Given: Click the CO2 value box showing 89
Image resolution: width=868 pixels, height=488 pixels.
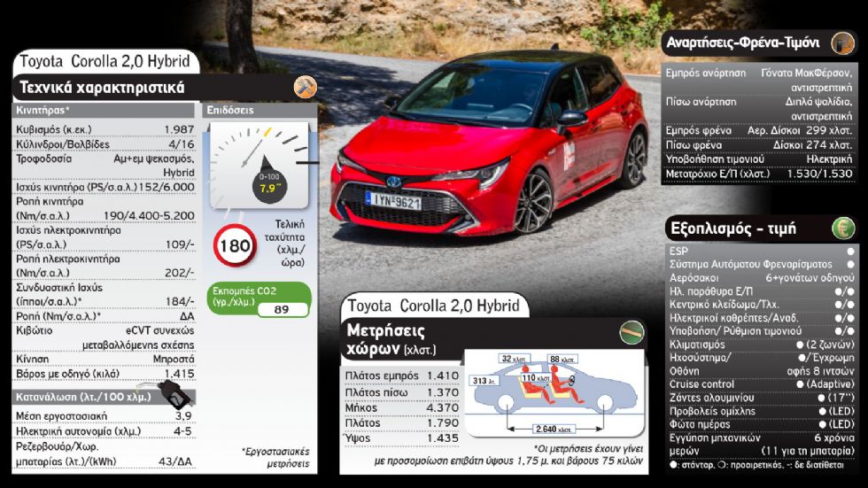Looking at the screenshot, I should tap(282, 309).
